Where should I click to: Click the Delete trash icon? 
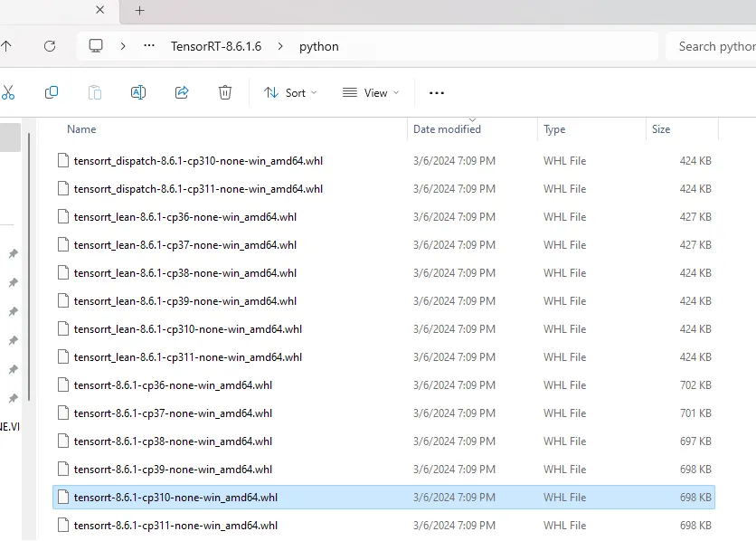click(224, 92)
